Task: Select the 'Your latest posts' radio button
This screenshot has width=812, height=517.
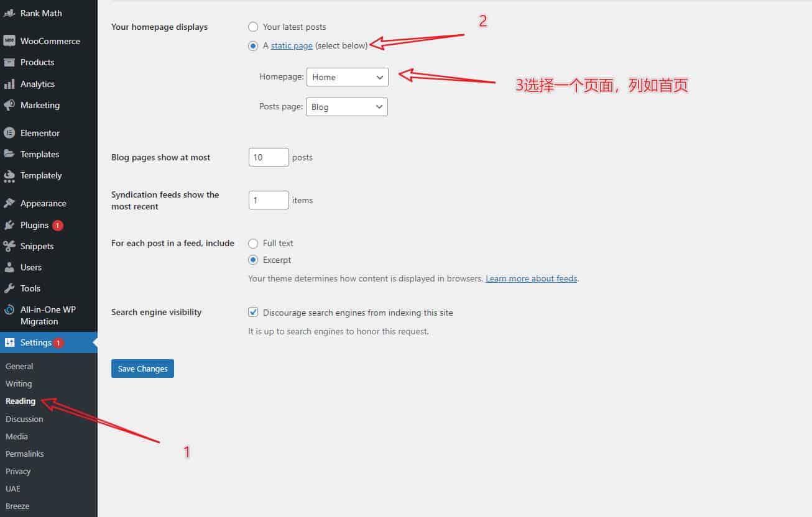Action: [253, 27]
